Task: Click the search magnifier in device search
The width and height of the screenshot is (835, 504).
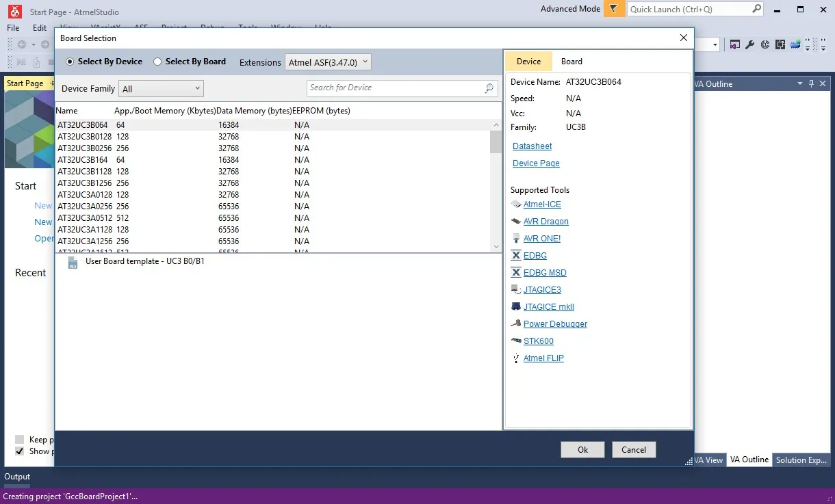Action: tap(489, 88)
